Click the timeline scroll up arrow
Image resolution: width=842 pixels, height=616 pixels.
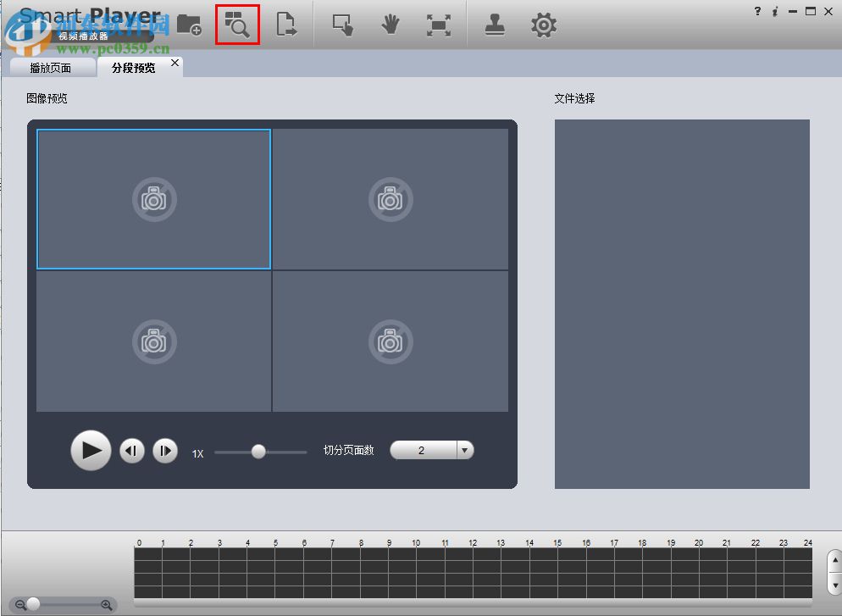tap(835, 560)
